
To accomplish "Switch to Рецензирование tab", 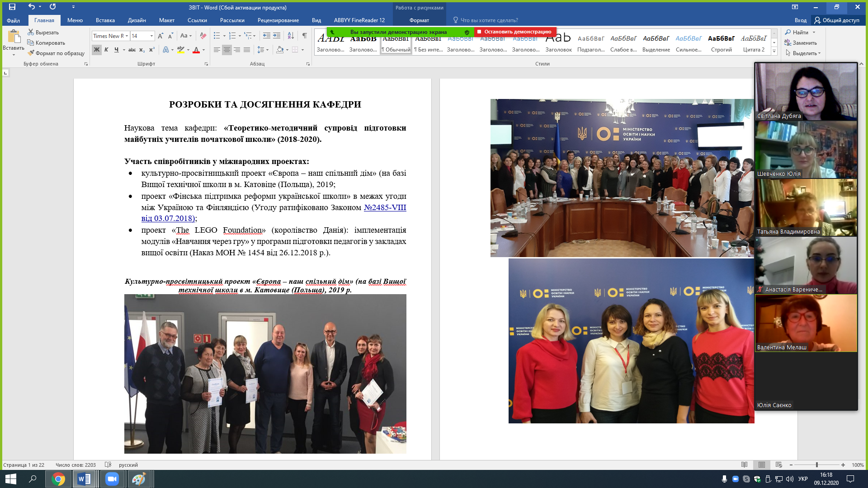I will [278, 20].
